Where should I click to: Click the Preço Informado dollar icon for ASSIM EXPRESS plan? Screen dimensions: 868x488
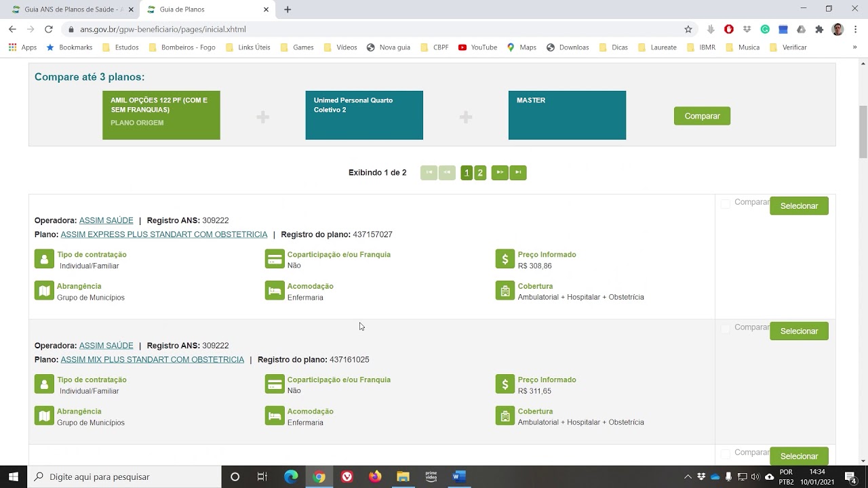(505, 260)
